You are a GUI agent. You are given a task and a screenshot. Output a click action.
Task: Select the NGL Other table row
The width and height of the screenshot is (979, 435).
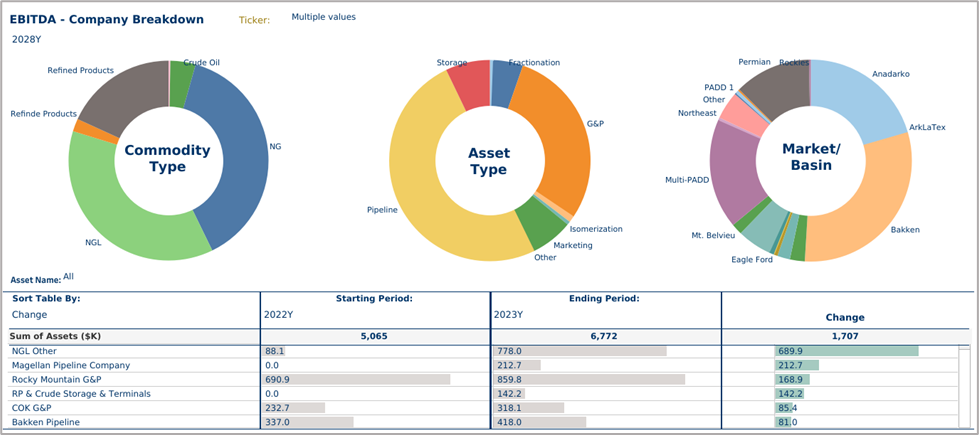click(x=486, y=351)
